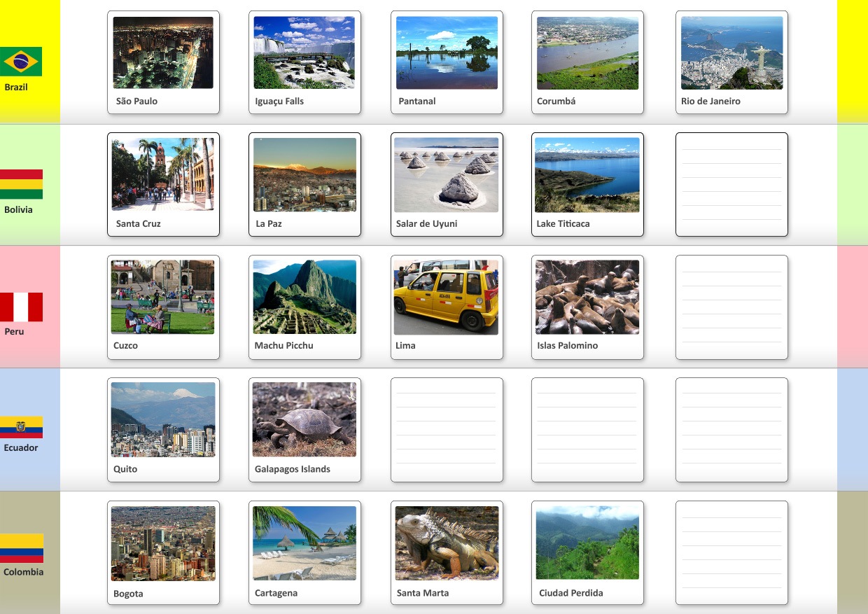Click the Colombia flag icon
The image size is (868, 614).
click(x=21, y=548)
